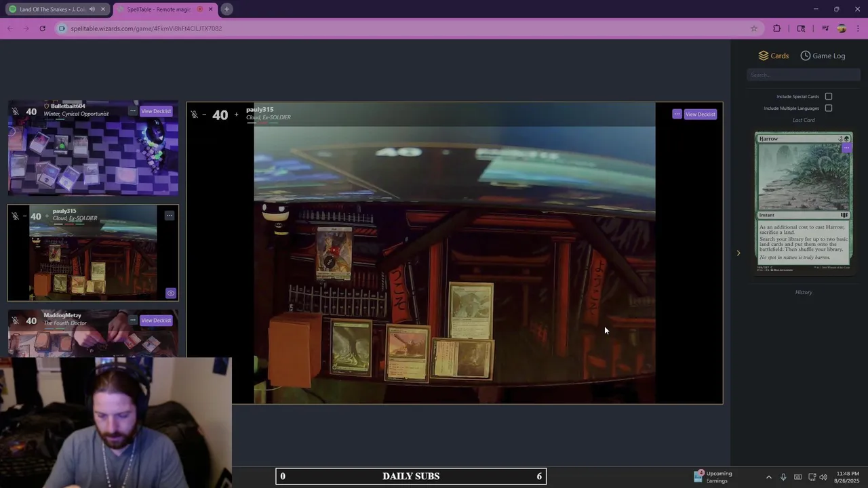This screenshot has height=488, width=868.
Task: Open more options on main pauly315 feed
Action: pyautogui.click(x=677, y=114)
